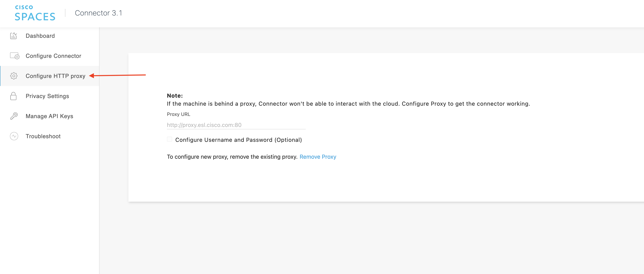Enable Configure Username and Password checkbox

point(170,139)
